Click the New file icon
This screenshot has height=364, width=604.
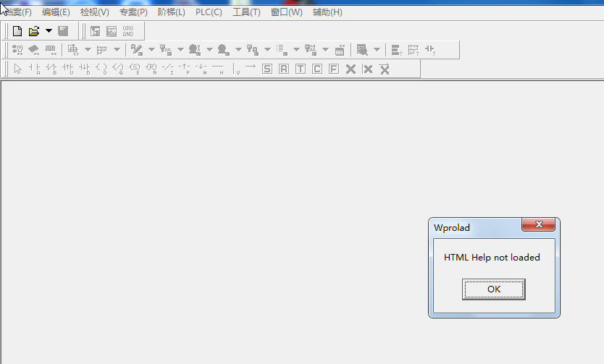(x=17, y=31)
